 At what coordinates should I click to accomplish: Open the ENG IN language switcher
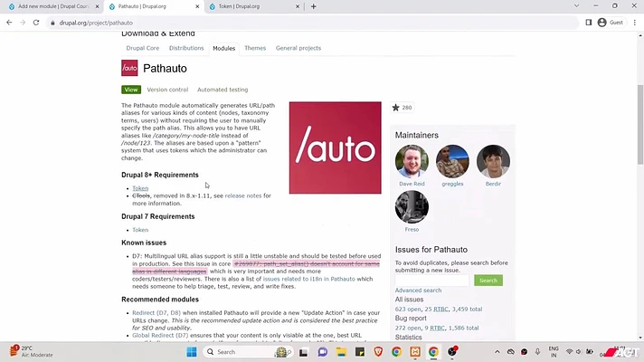tap(554, 352)
